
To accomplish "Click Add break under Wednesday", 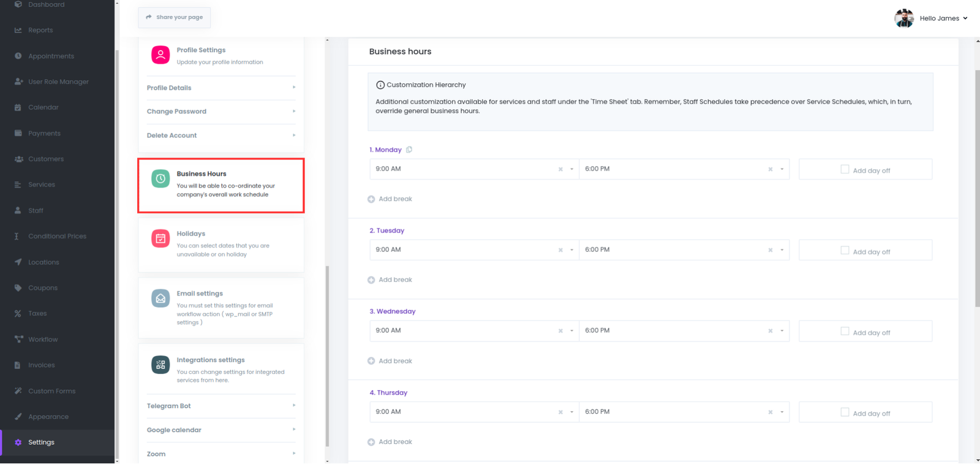I will (395, 361).
